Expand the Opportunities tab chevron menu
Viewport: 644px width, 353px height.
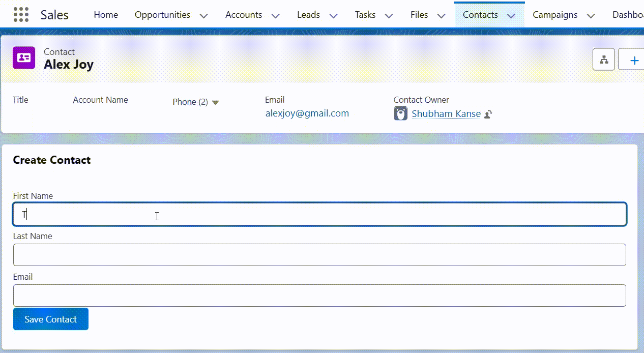[x=203, y=16]
